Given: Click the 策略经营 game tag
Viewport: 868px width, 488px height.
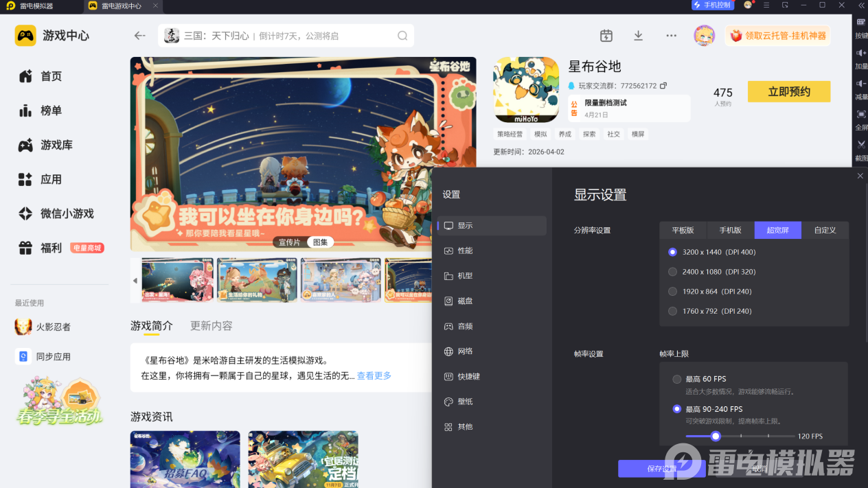Looking at the screenshot, I should [x=510, y=134].
